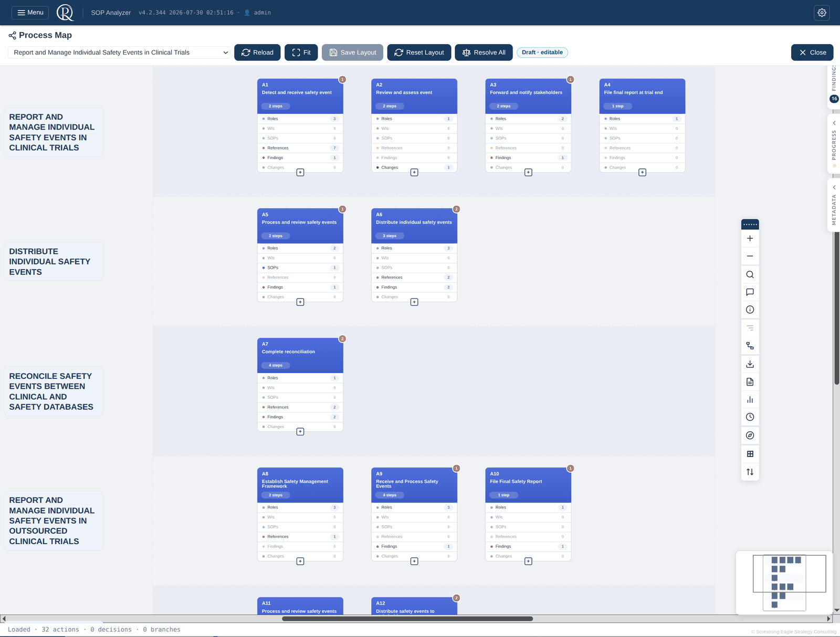Click the scroll left arrow on horizontal scrollbar

[4, 619]
